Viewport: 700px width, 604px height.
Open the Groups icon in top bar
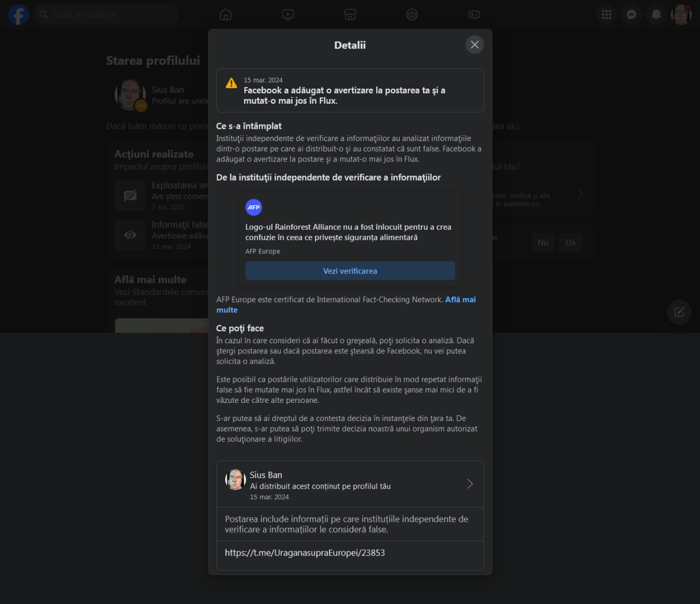point(412,15)
